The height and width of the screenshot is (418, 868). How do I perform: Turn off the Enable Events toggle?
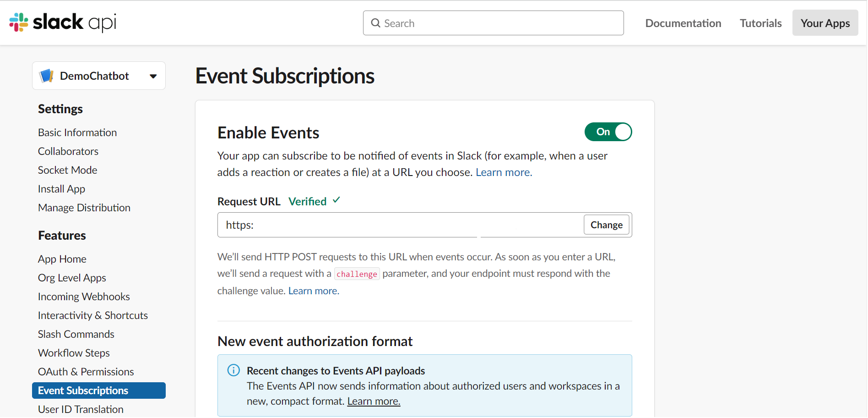[608, 132]
